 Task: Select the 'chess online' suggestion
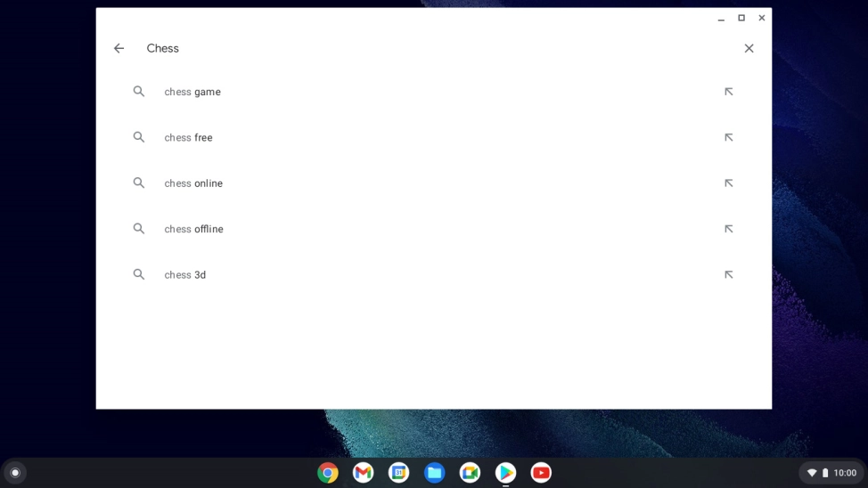pos(434,183)
